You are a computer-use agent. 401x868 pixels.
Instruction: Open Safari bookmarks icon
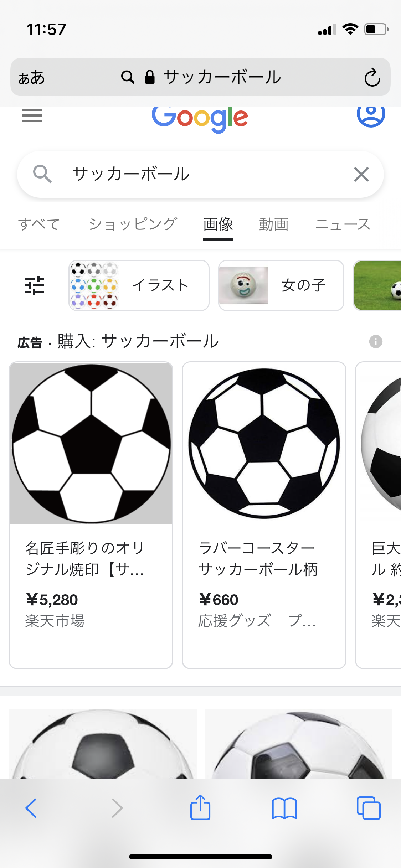click(x=284, y=808)
